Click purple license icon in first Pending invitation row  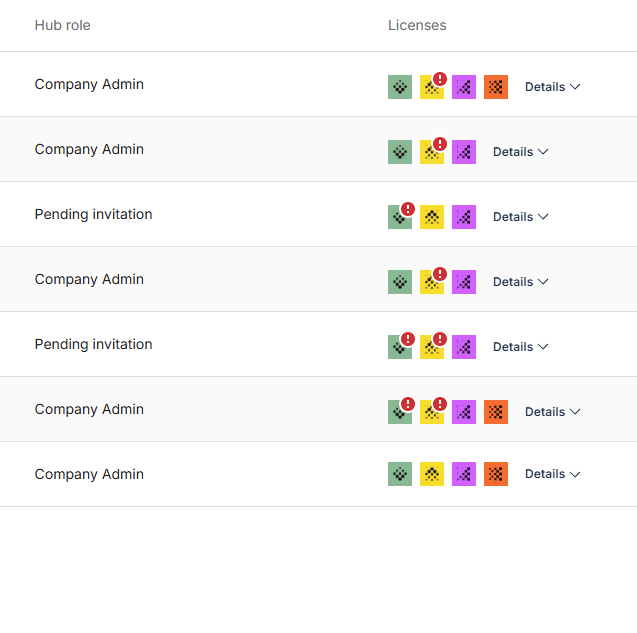pos(464,217)
